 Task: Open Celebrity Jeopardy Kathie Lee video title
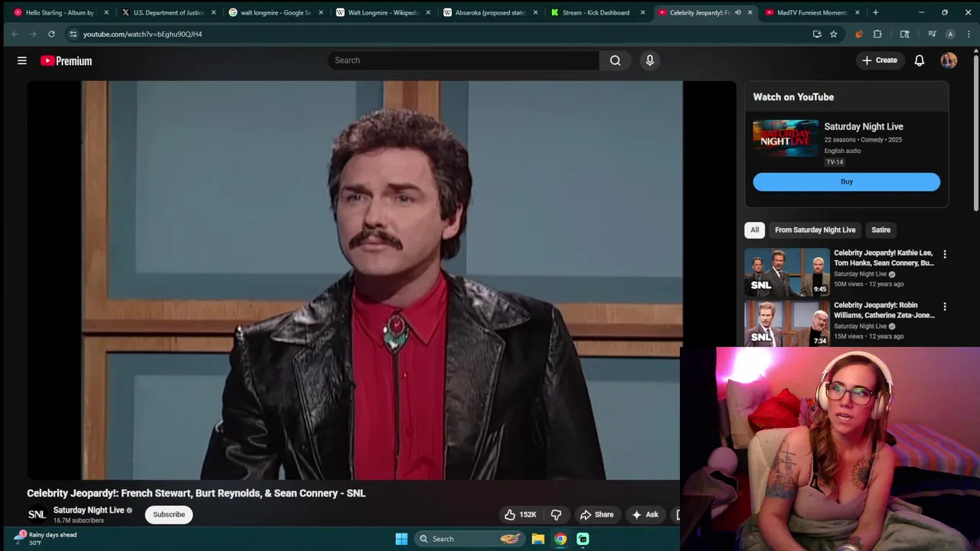pyautogui.click(x=884, y=258)
